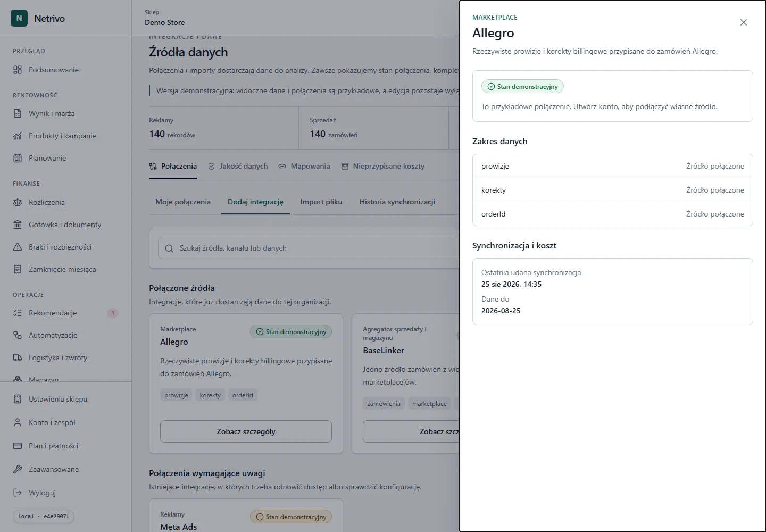Click the marketplace tag on the BaseLinker card
This screenshot has width=766, height=532.
429,404
